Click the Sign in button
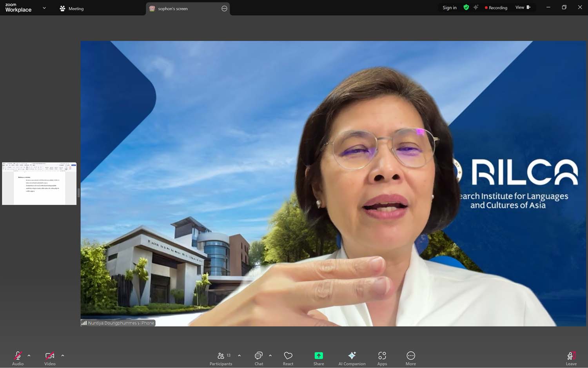 449,8
